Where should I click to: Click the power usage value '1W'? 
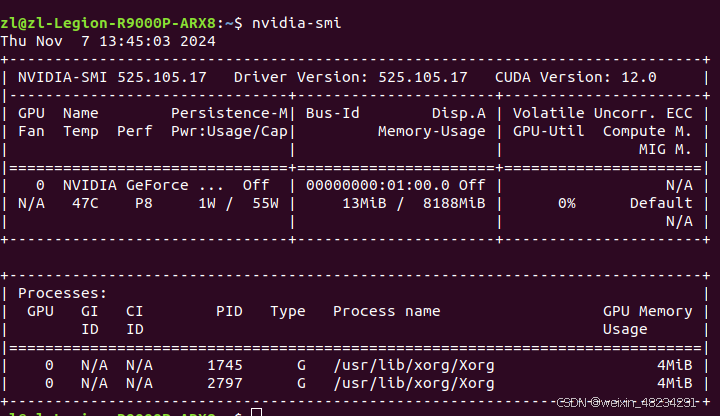[207, 203]
